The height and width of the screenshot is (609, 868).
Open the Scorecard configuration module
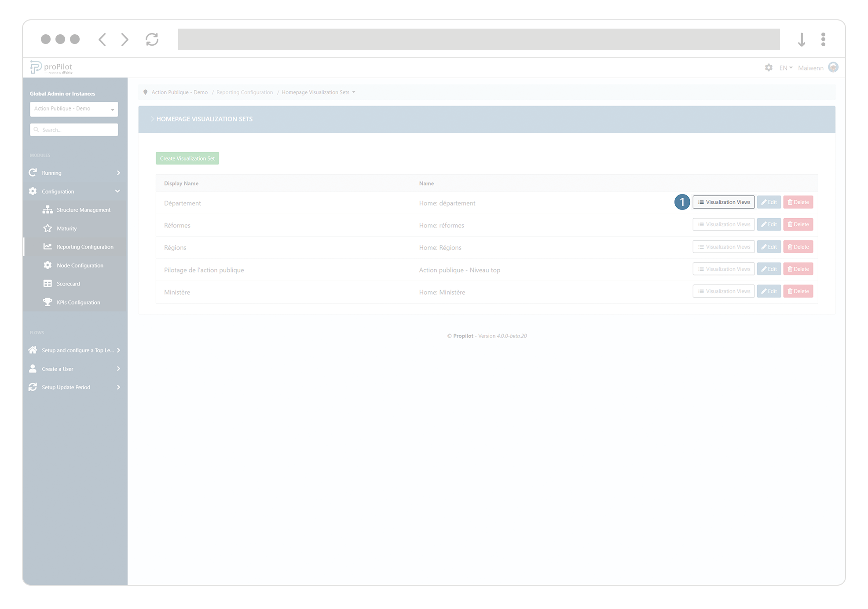69,284
